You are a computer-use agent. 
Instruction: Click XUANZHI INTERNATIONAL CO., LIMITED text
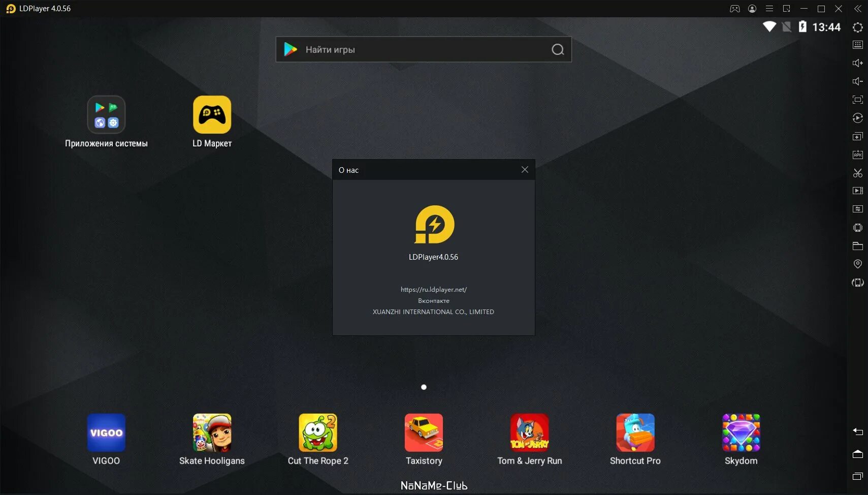coord(433,312)
